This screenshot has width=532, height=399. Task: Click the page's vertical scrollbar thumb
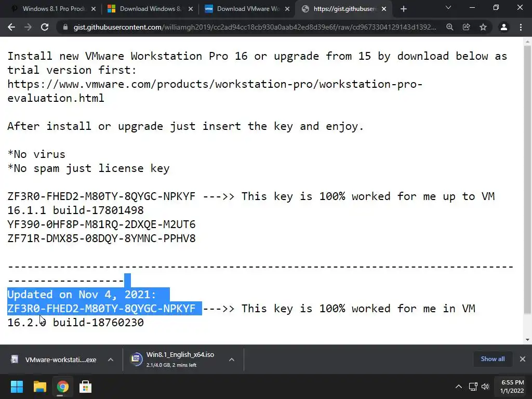pos(527,180)
